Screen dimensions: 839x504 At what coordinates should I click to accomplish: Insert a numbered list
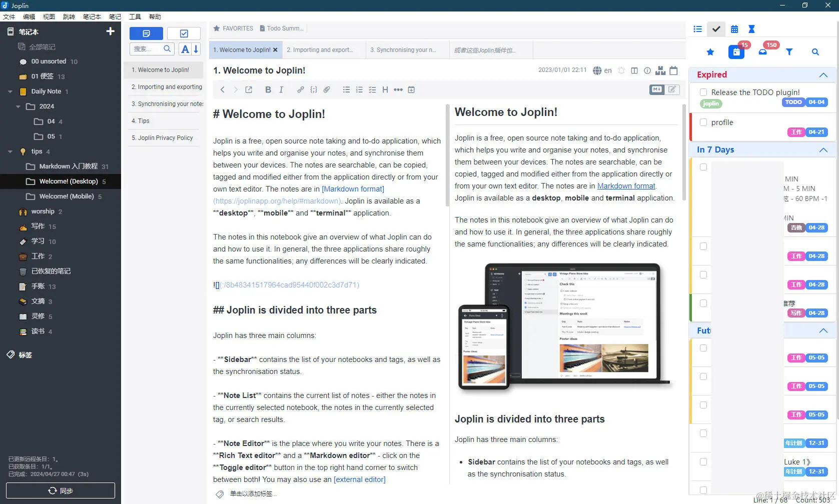pos(359,89)
